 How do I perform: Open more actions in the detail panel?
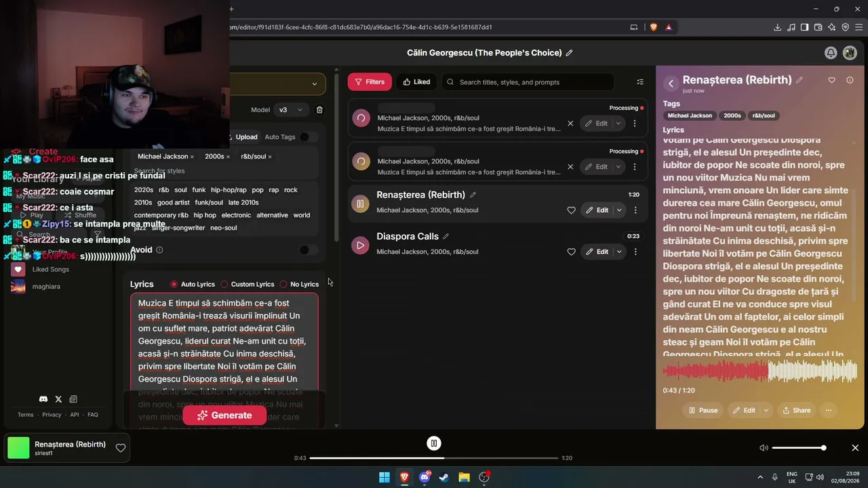[829, 410]
